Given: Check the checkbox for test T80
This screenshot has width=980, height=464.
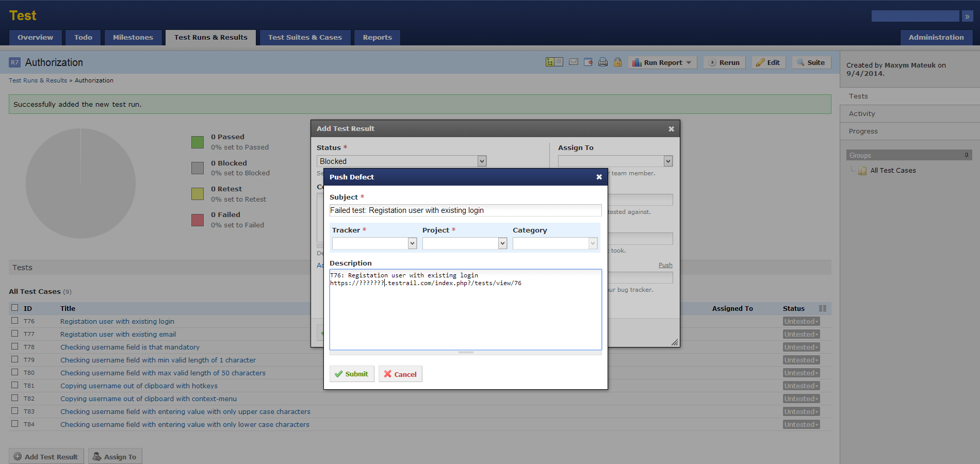Looking at the screenshot, I should [x=14, y=372].
